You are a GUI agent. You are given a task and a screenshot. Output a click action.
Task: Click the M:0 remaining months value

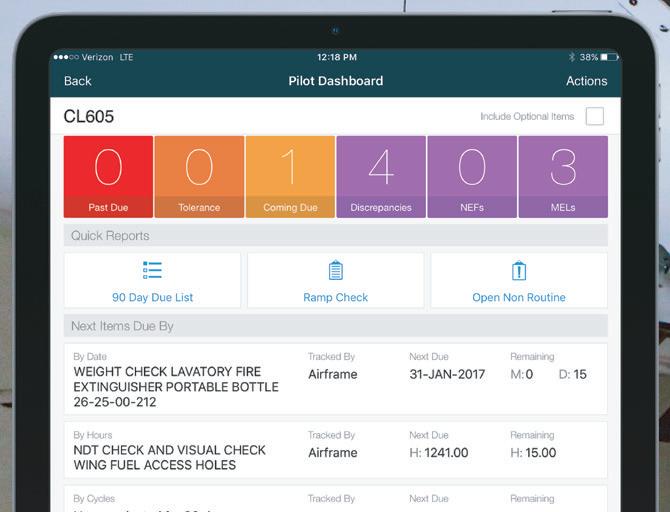click(522, 374)
